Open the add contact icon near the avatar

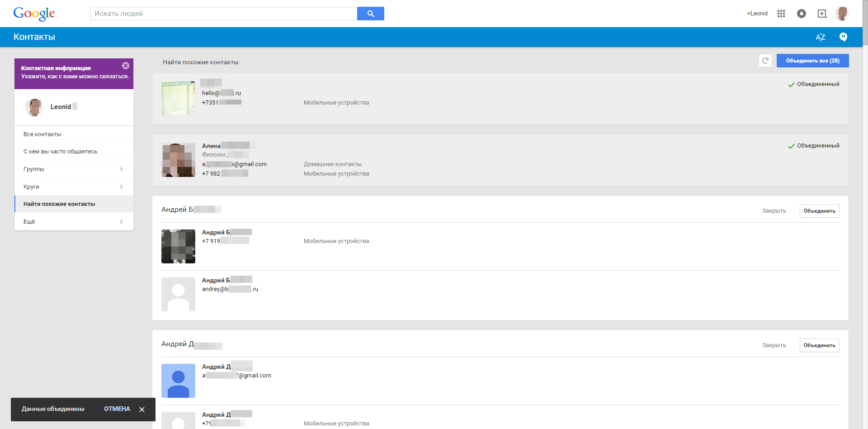(x=822, y=14)
